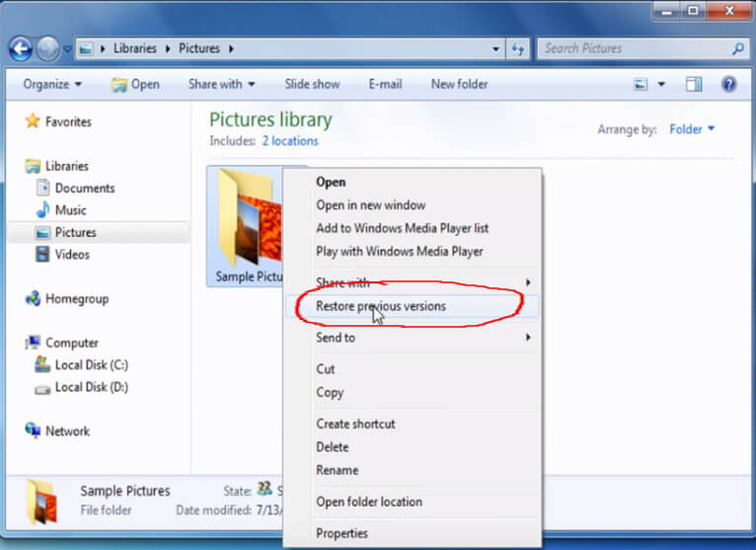Click the Forward navigation arrow button

click(x=47, y=48)
